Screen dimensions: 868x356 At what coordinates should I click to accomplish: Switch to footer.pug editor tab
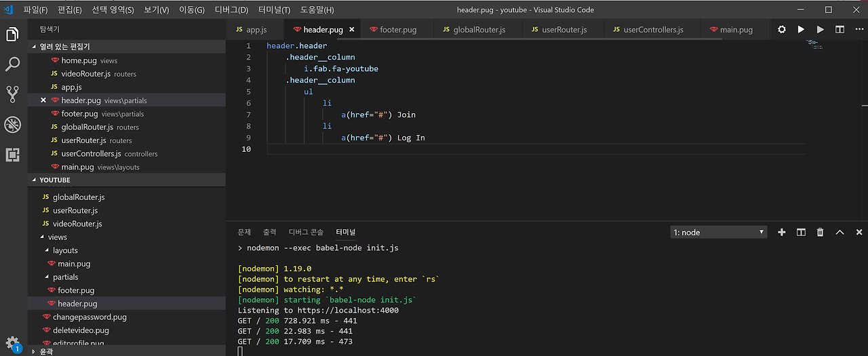click(x=397, y=30)
